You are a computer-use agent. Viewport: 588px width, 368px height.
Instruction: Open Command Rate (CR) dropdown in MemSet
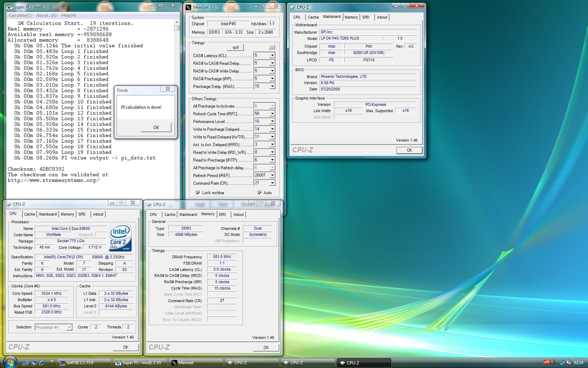tap(272, 183)
